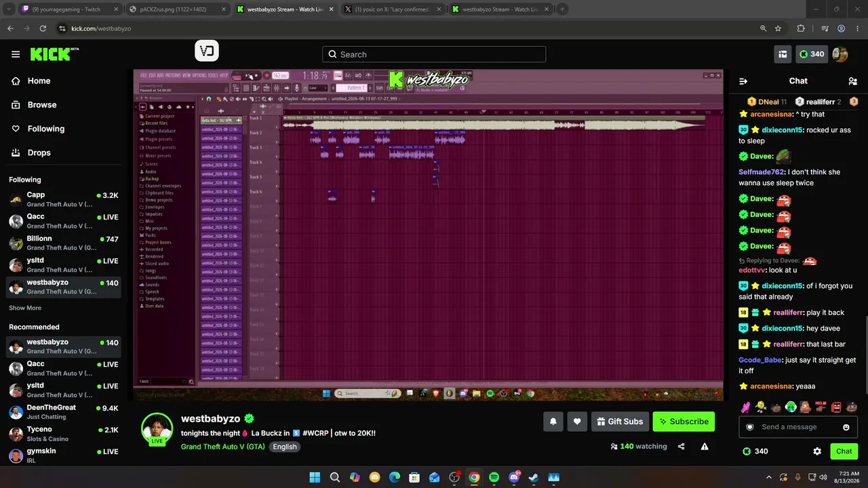868x488 pixels.
Task: Select the 'Hella Hell - 162 BPM' clip entry
Action: 221,121
